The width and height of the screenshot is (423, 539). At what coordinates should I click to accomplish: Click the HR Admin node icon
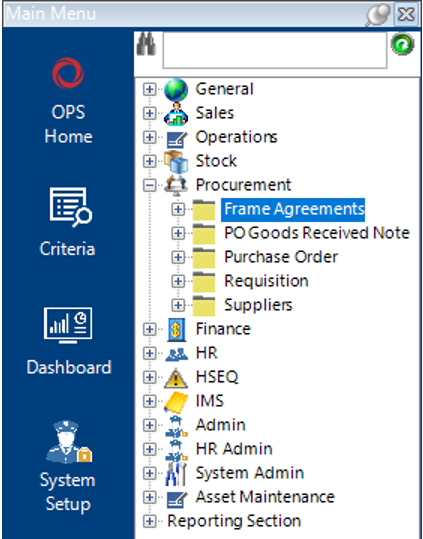(x=176, y=450)
